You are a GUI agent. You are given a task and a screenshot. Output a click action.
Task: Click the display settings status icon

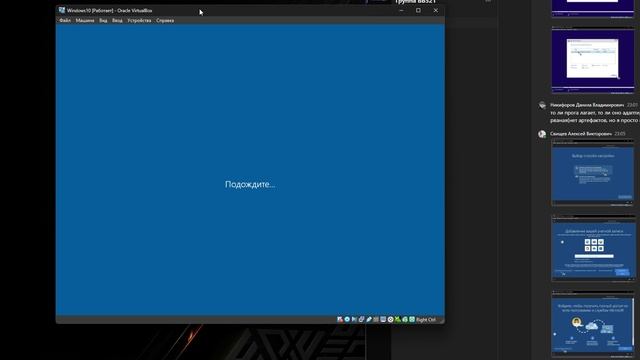(x=383, y=320)
